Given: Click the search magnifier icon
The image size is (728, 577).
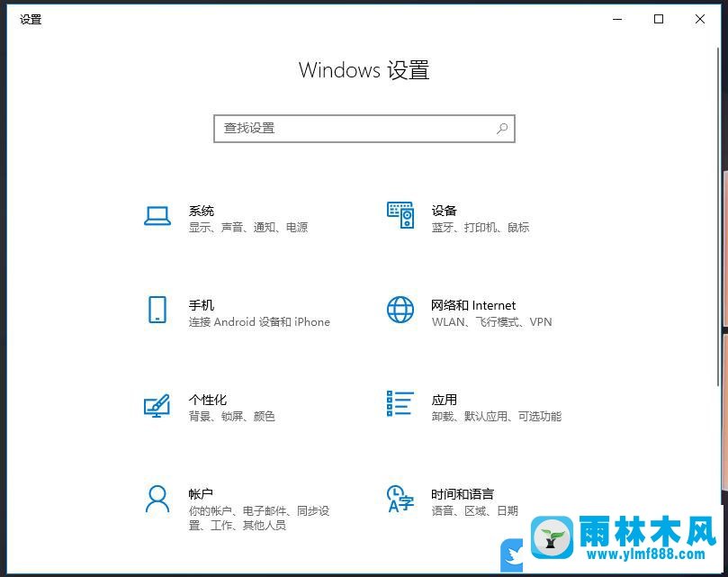Looking at the screenshot, I should pos(502,129).
